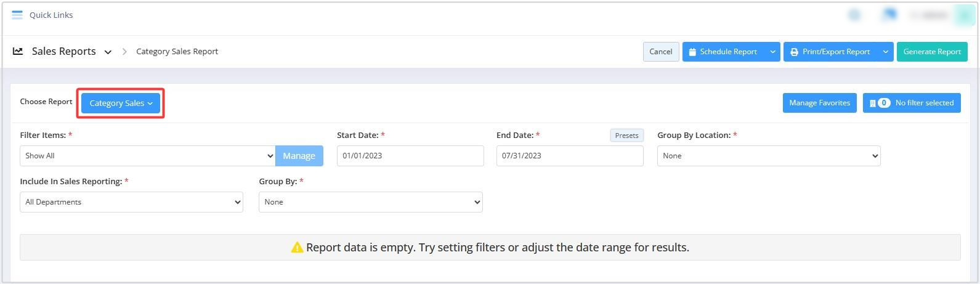The image size is (980, 284).
Task: Open the Group By Location dropdown
Action: [x=769, y=156]
